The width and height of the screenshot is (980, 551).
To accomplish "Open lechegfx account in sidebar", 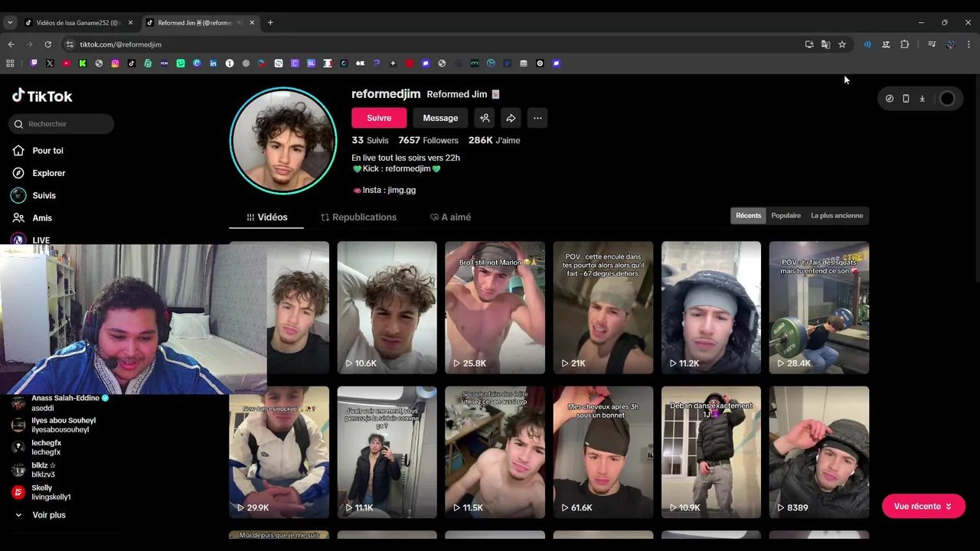I will pos(38,448).
